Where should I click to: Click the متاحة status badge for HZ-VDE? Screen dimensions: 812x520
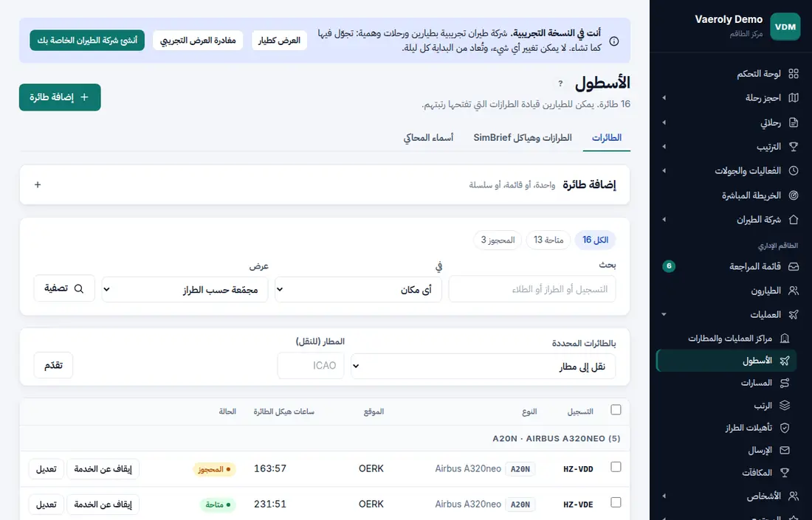click(x=218, y=505)
